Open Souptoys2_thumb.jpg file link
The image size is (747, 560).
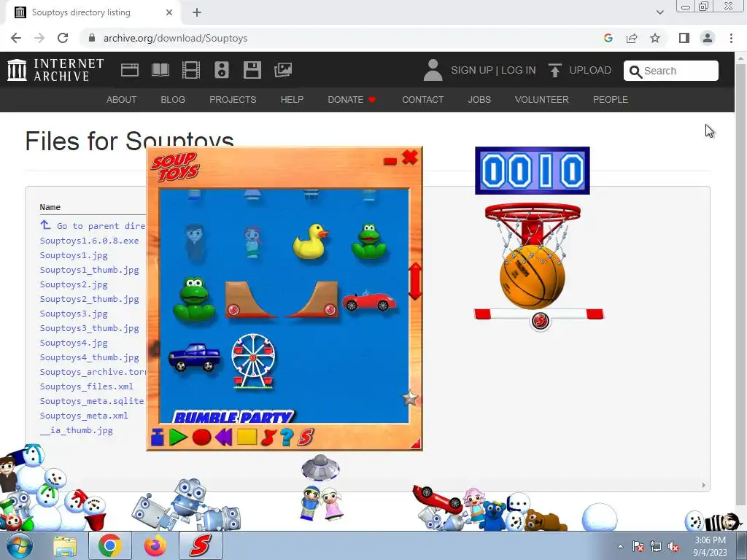89,299
